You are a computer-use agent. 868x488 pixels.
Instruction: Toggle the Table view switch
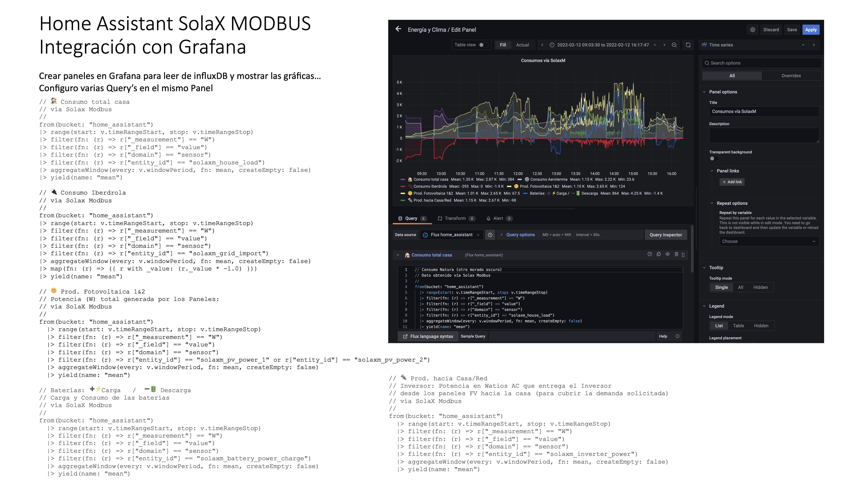(483, 45)
